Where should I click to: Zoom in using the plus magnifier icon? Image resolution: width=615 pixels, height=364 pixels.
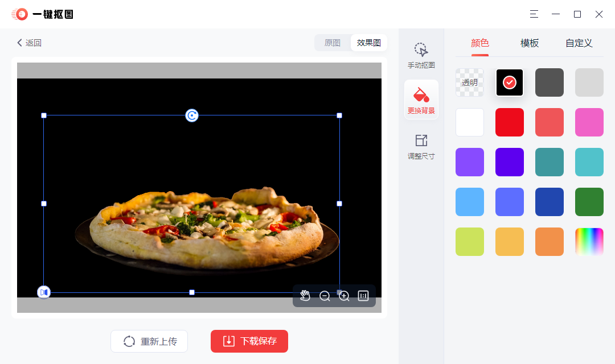[344, 296]
